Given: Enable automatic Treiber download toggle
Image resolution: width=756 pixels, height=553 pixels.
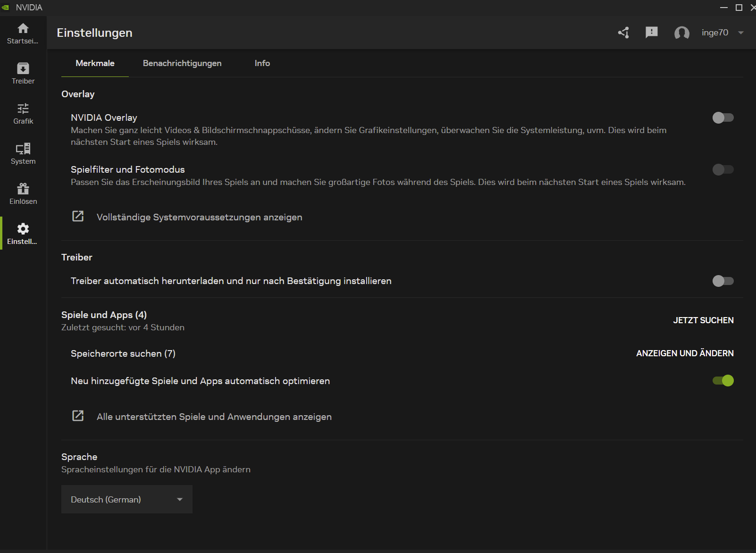Looking at the screenshot, I should click(x=723, y=281).
